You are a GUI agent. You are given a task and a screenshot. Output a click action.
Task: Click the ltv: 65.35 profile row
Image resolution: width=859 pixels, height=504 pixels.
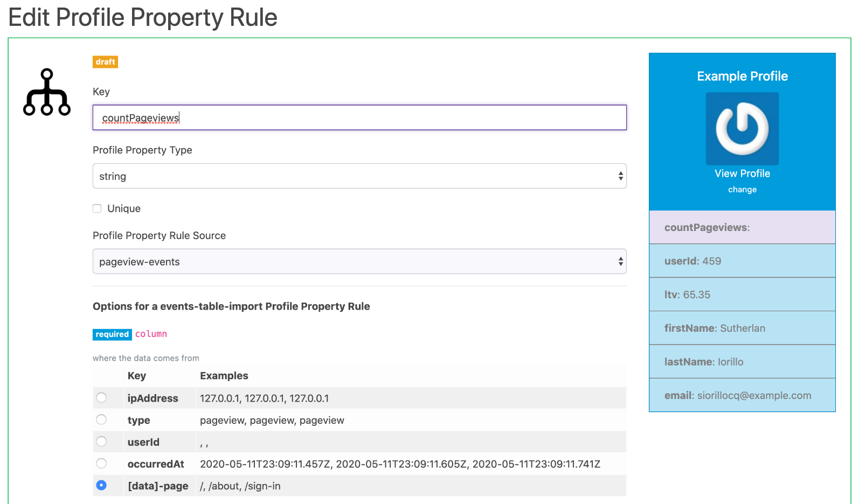pyautogui.click(x=742, y=295)
